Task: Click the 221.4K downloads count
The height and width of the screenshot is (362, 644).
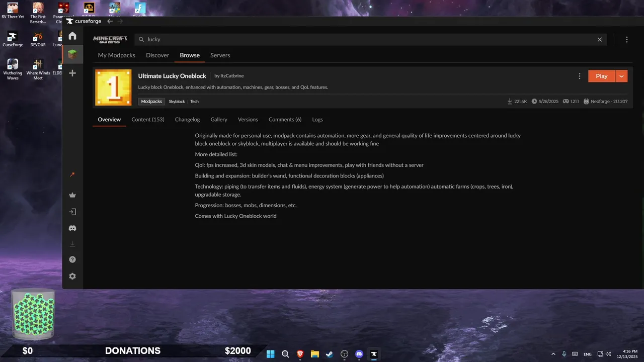Action: coord(517,102)
